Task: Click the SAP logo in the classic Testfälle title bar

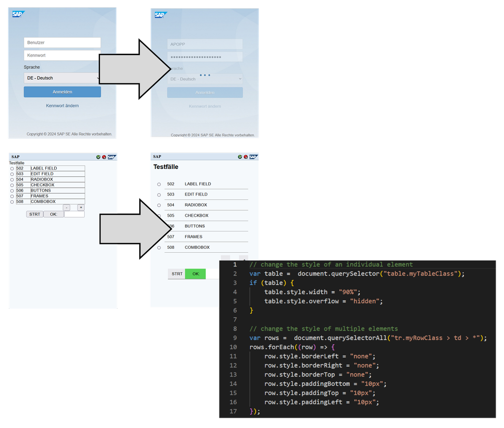Action: pyautogui.click(x=111, y=157)
